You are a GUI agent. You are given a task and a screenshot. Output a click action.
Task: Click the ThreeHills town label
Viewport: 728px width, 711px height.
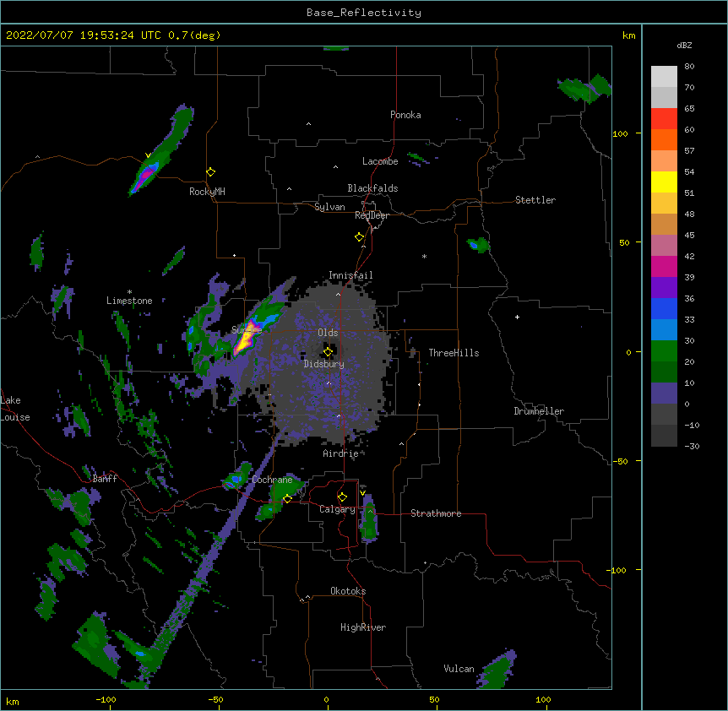tap(454, 353)
